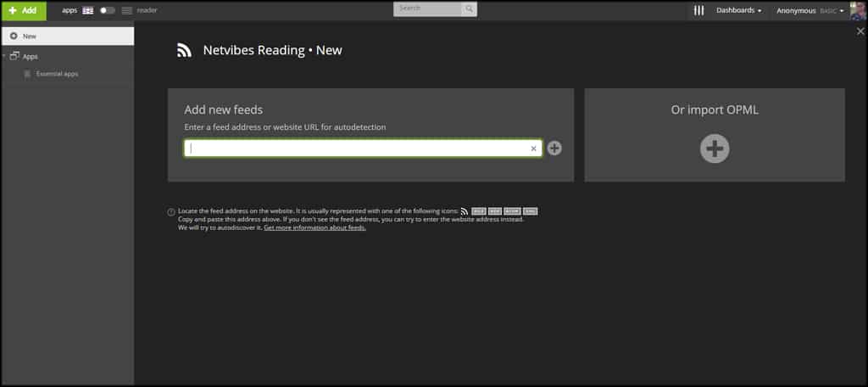Collapse the Apps tree arrow
The width and height of the screenshot is (868, 387).
click(4, 57)
